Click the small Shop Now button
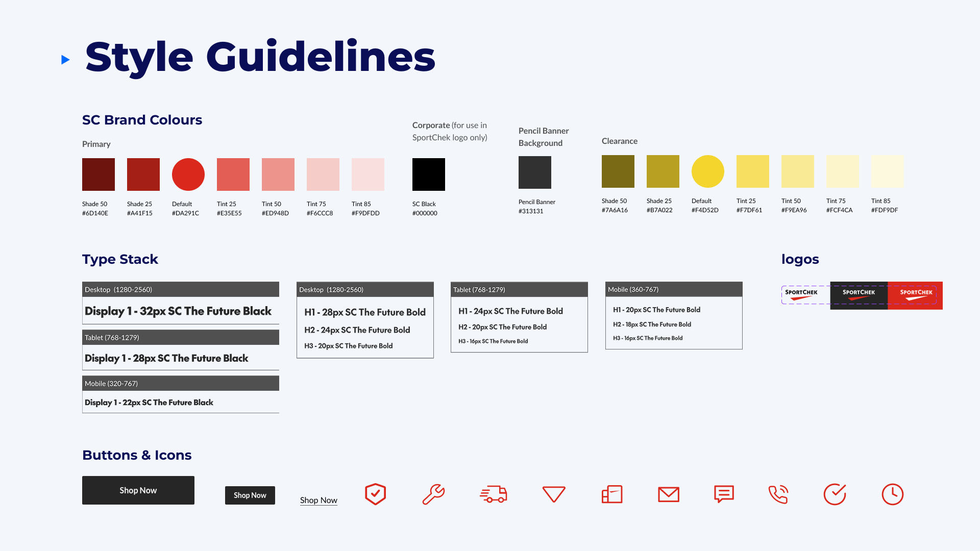 tap(250, 495)
